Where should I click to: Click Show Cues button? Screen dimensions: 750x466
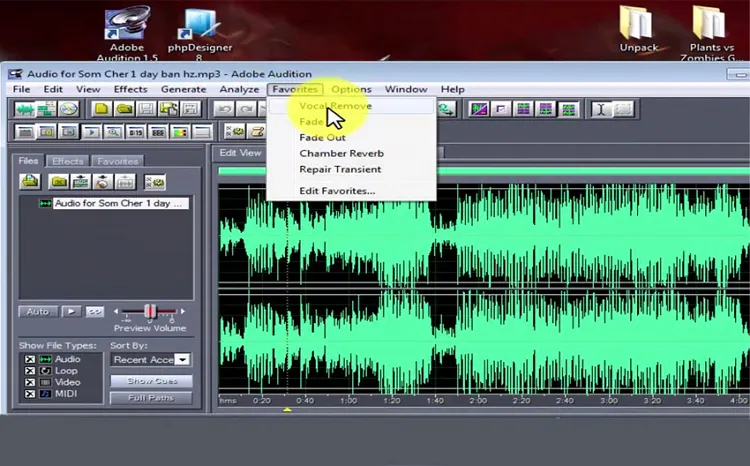pos(152,381)
